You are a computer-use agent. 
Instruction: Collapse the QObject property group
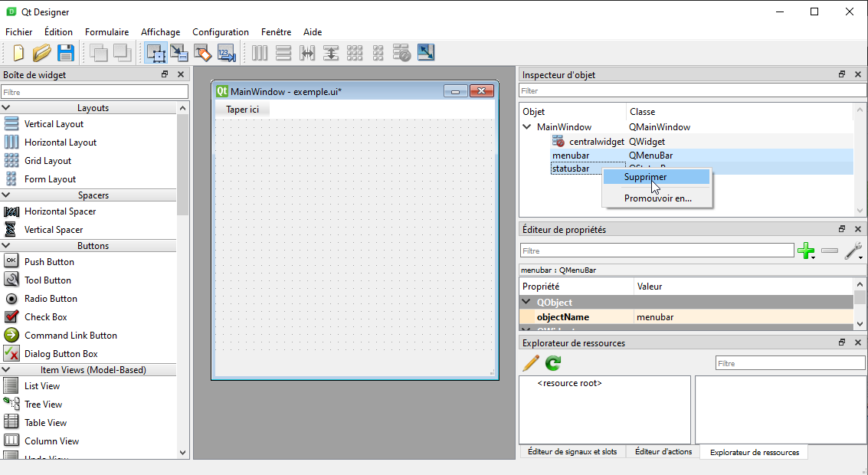point(526,302)
